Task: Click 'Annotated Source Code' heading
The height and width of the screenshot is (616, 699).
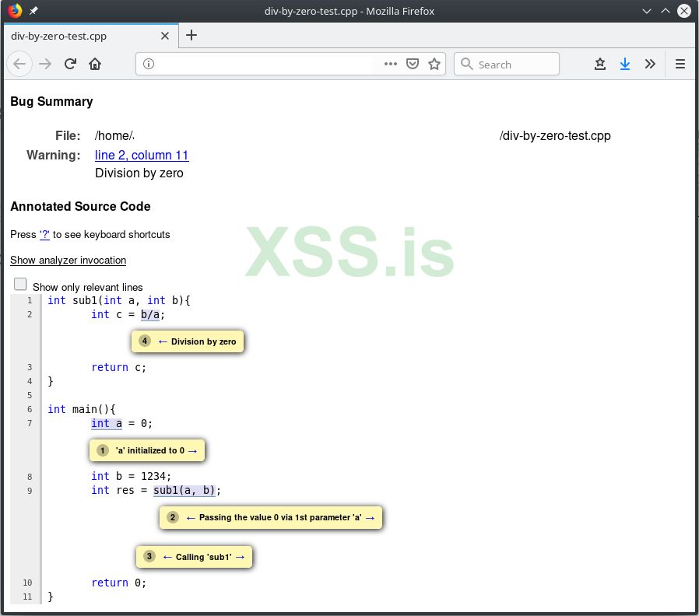Action: [80, 206]
